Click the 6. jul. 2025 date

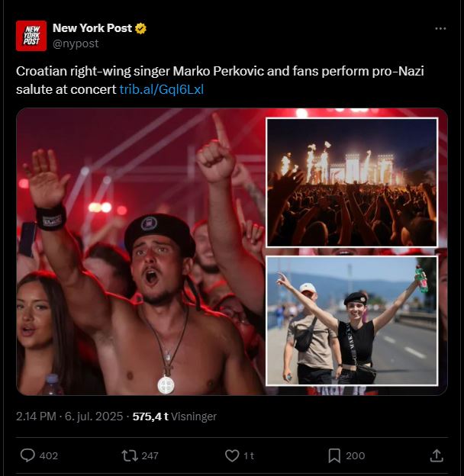point(94,416)
